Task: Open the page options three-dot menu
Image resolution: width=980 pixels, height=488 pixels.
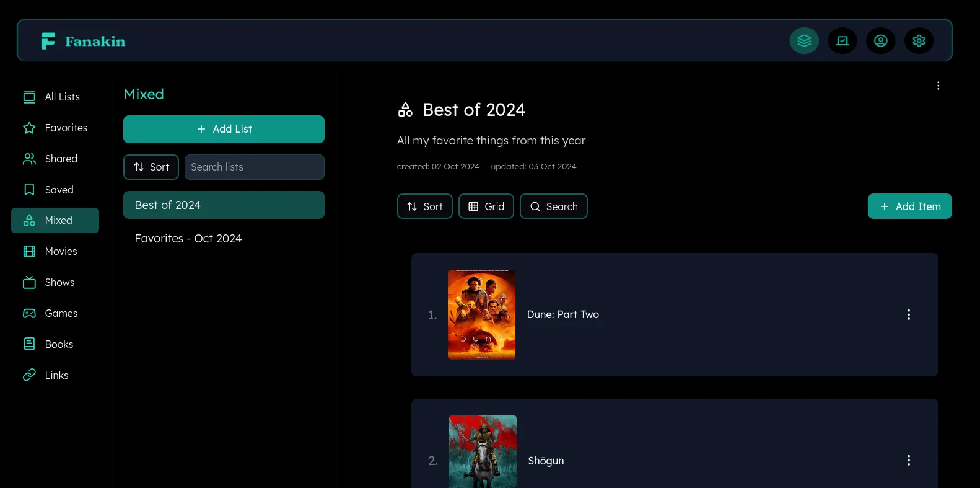Action: point(938,86)
